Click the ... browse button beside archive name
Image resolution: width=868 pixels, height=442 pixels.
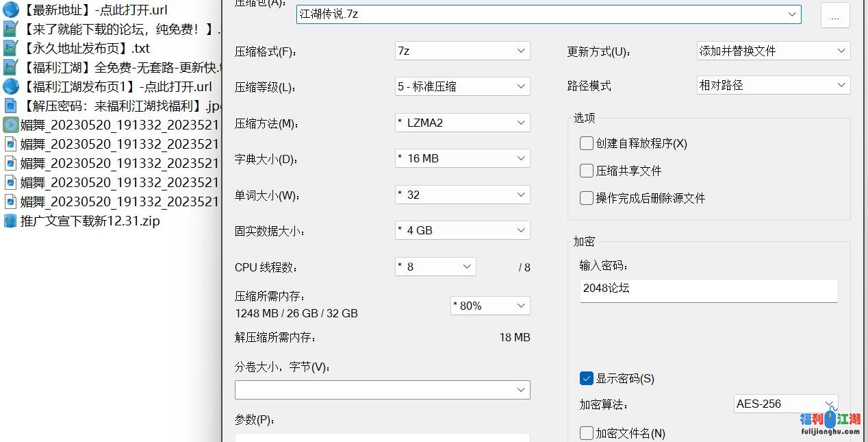point(834,15)
